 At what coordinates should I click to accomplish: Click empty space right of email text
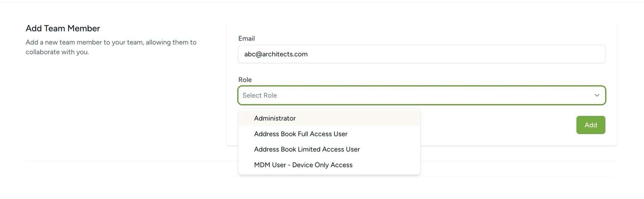coord(455,54)
